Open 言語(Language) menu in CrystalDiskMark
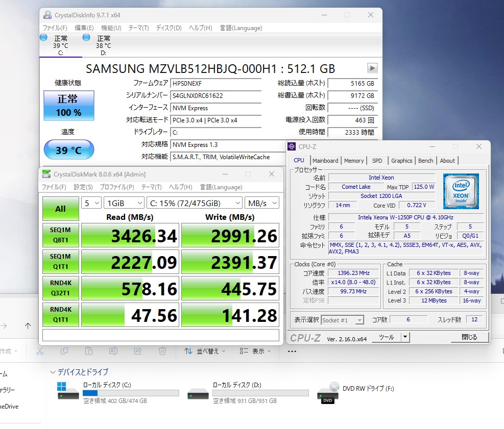The image size is (504, 429). pyautogui.click(x=221, y=187)
